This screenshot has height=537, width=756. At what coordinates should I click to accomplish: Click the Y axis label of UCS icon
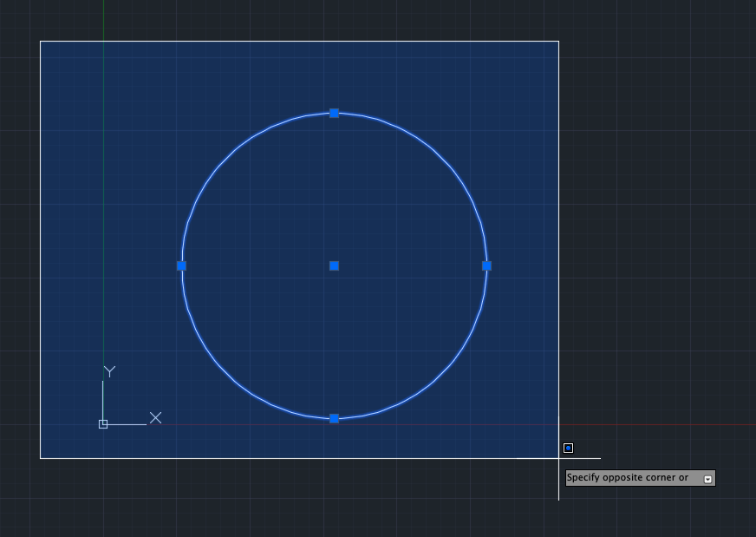[109, 371]
